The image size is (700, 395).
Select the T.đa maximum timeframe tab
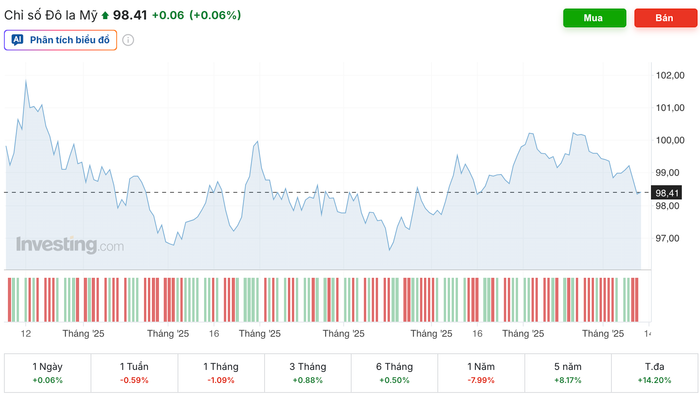(x=654, y=373)
